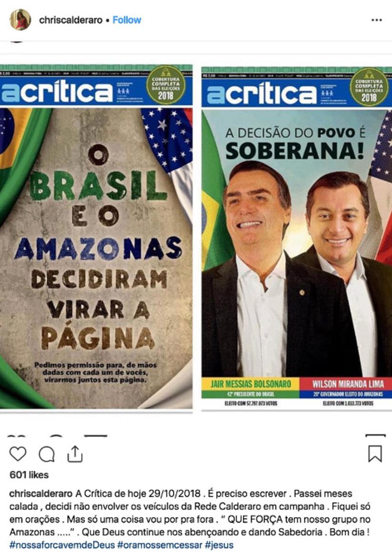Like the post with the heart icon

pos(18,454)
